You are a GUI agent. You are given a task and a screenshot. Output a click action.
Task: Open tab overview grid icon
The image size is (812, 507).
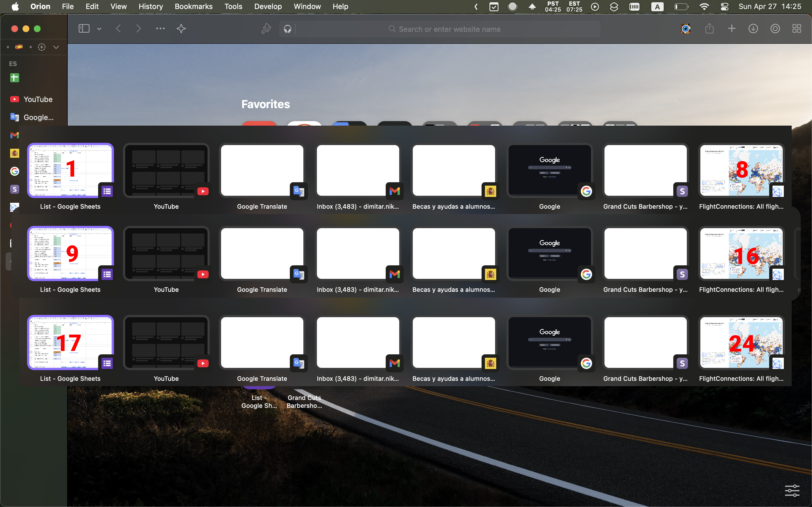coord(797,29)
